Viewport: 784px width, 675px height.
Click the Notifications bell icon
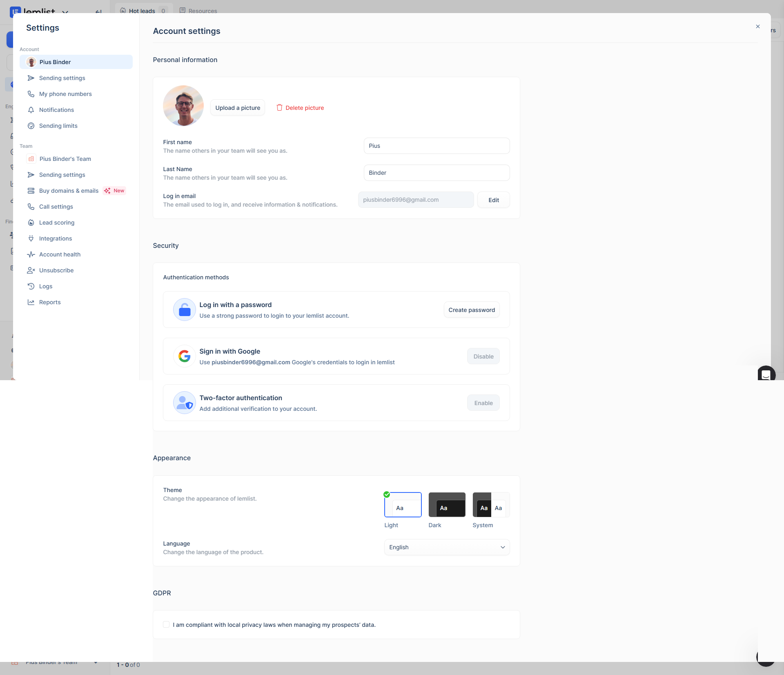point(31,110)
